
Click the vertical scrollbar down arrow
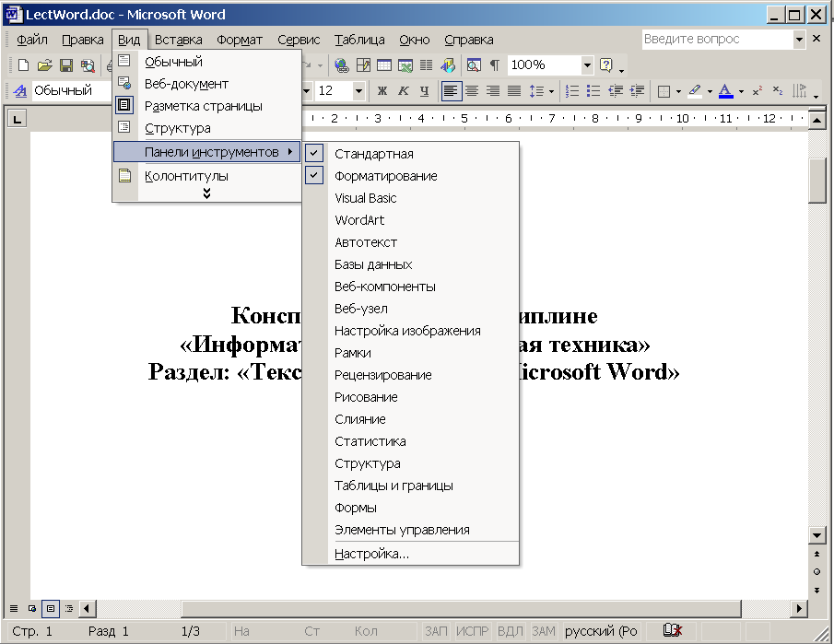[x=817, y=535]
